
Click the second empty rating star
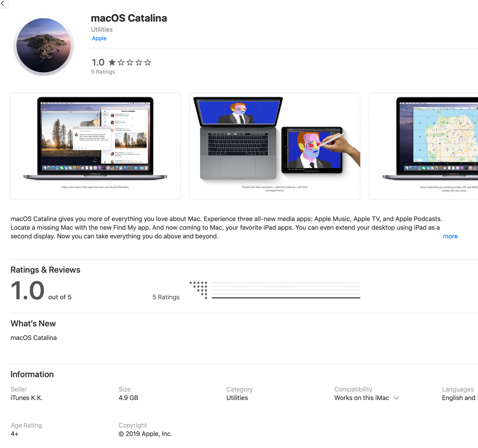pos(121,63)
